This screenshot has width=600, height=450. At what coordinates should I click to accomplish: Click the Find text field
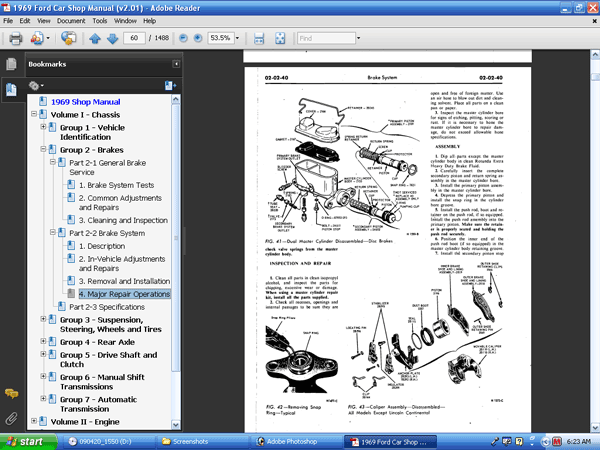point(326,38)
